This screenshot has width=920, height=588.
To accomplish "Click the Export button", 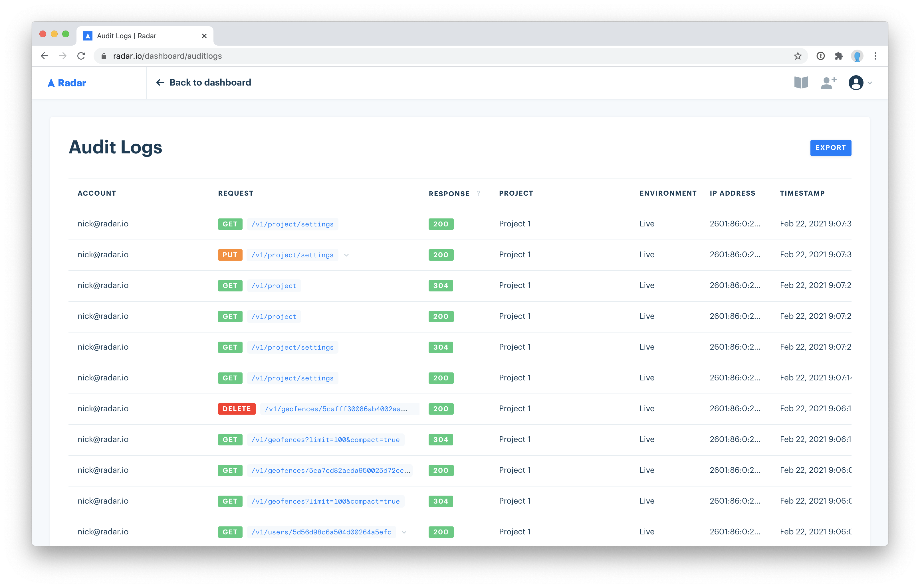I will [830, 148].
